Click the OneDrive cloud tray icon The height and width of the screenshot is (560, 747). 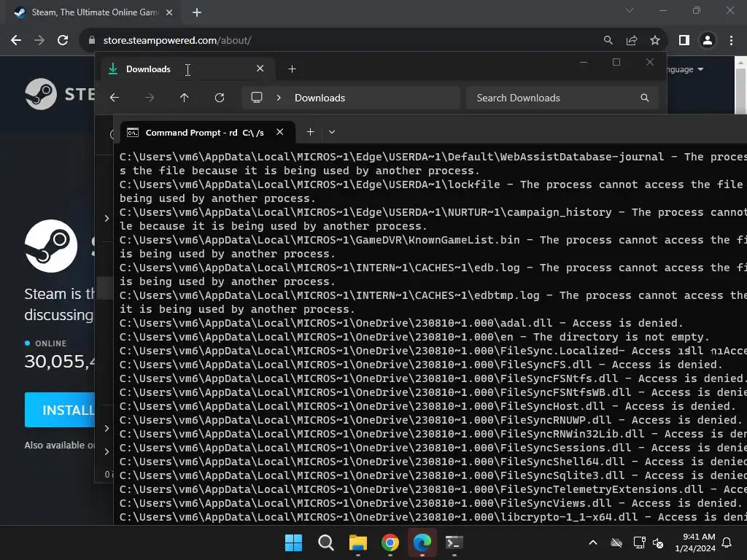click(616, 542)
